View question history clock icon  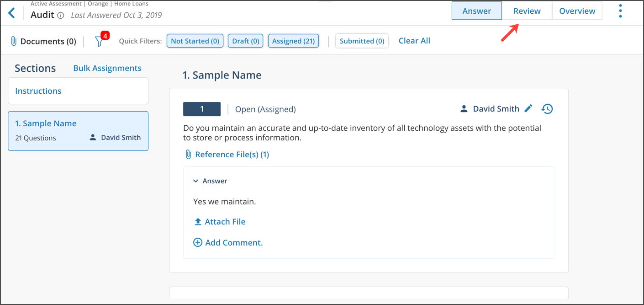[547, 109]
